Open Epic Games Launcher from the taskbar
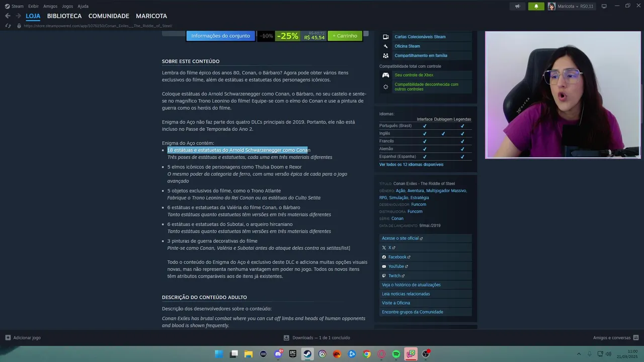The image size is (644, 362). pyautogui.click(x=293, y=354)
